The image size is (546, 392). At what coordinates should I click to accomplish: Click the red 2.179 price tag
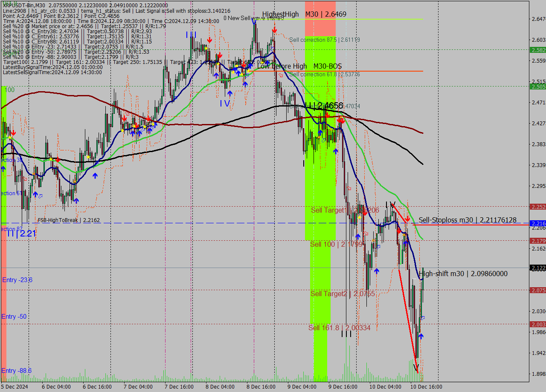click(x=537, y=241)
